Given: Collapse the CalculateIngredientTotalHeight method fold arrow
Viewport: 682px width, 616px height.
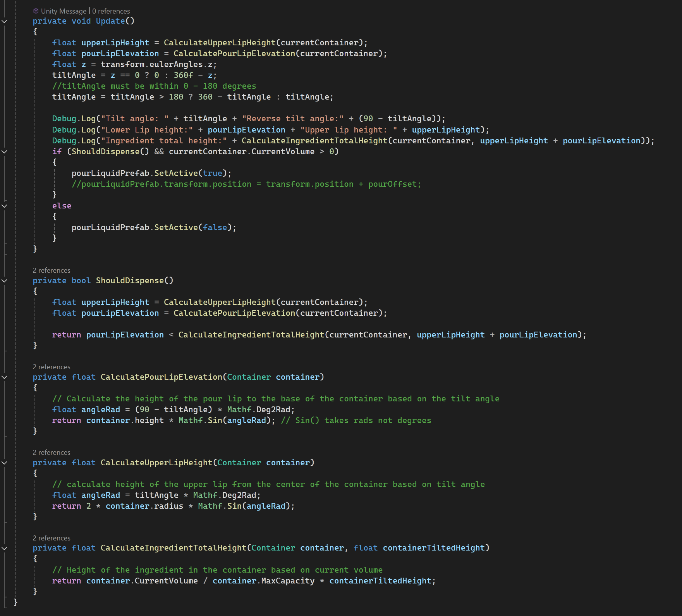Looking at the screenshot, I should click(x=4, y=548).
